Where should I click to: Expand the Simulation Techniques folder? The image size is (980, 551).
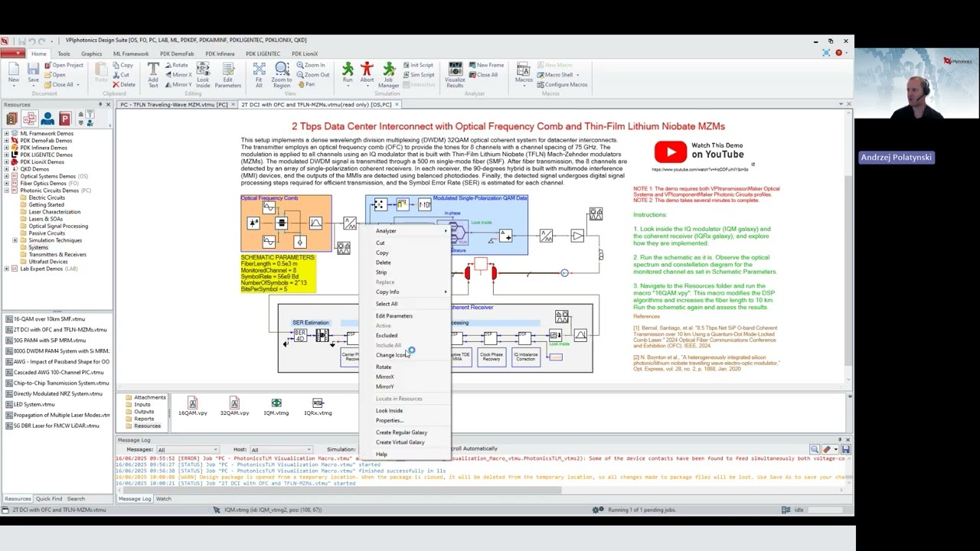click(15, 240)
